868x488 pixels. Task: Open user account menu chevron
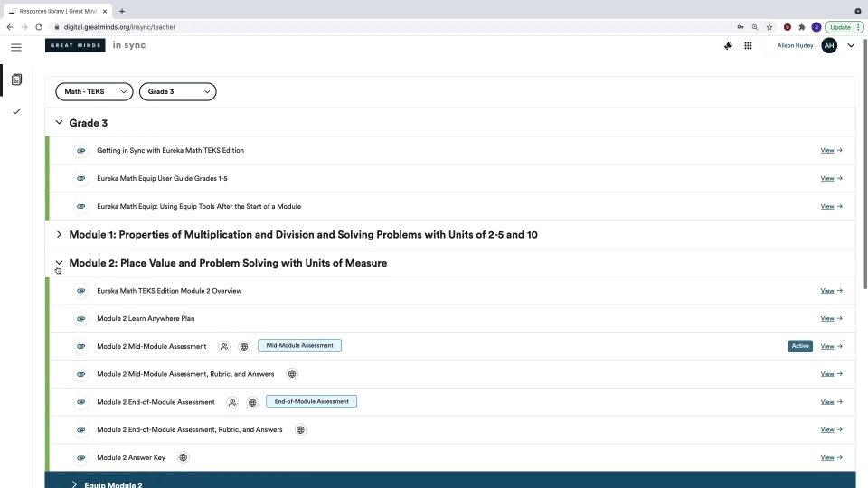(851, 45)
